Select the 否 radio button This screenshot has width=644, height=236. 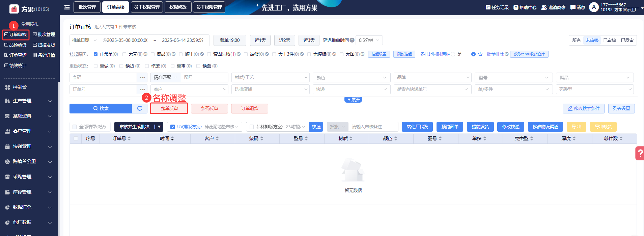(473, 54)
